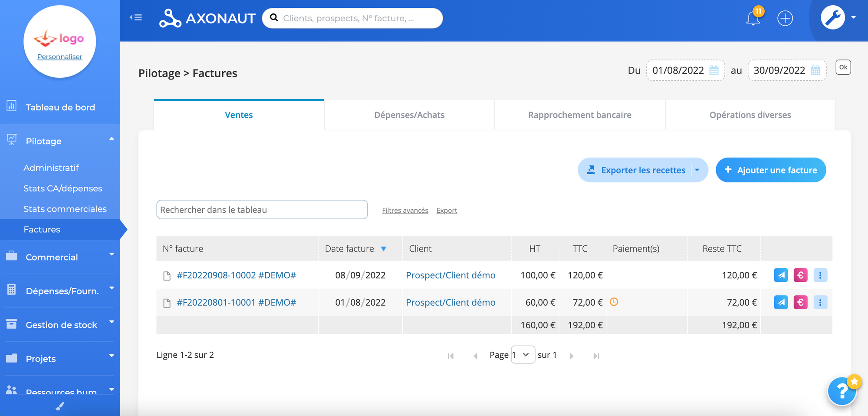Open Filtres avancés link
Viewport: 868px width, 416px height.
pos(404,210)
